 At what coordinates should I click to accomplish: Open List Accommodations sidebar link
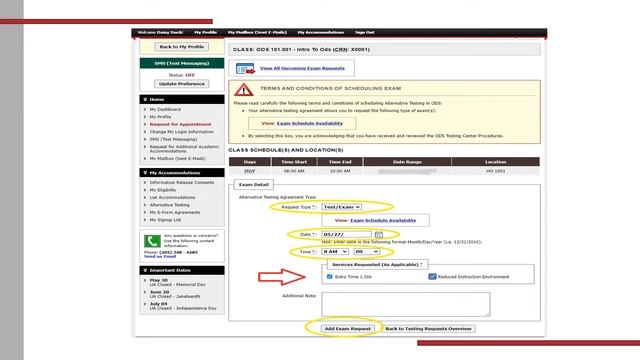click(x=172, y=198)
